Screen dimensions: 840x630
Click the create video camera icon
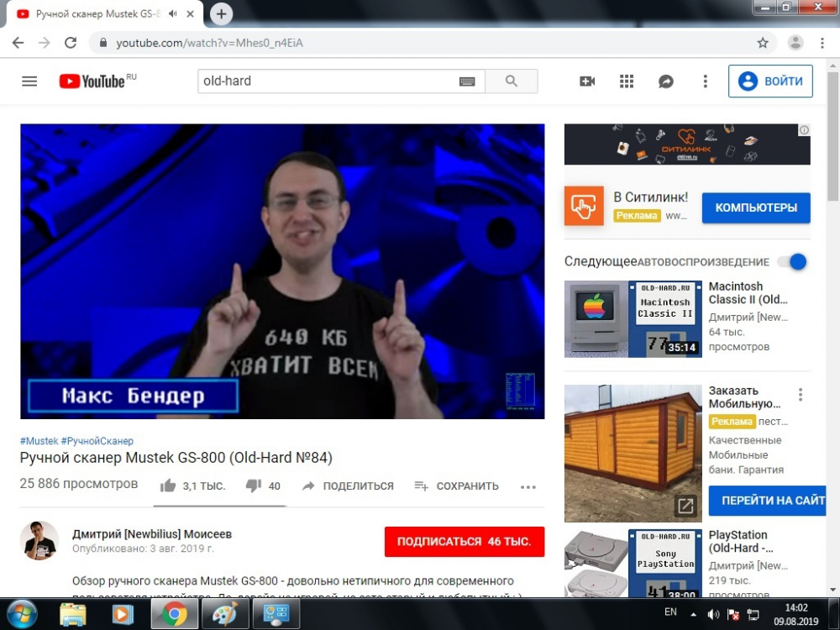[x=587, y=81]
